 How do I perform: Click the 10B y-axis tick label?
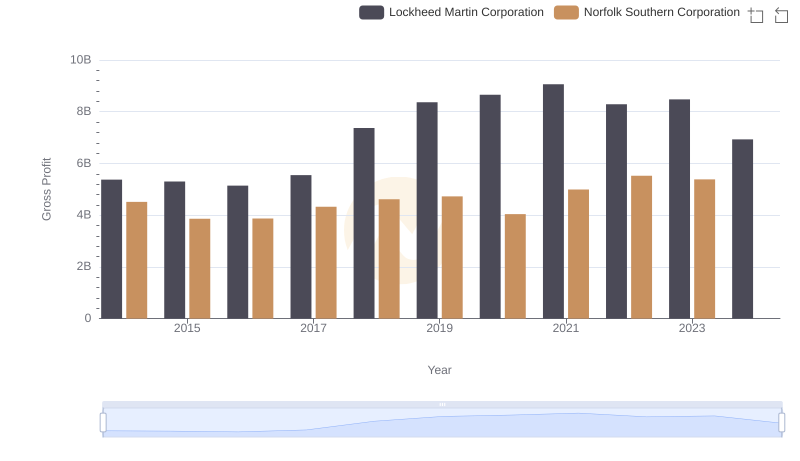coord(80,60)
